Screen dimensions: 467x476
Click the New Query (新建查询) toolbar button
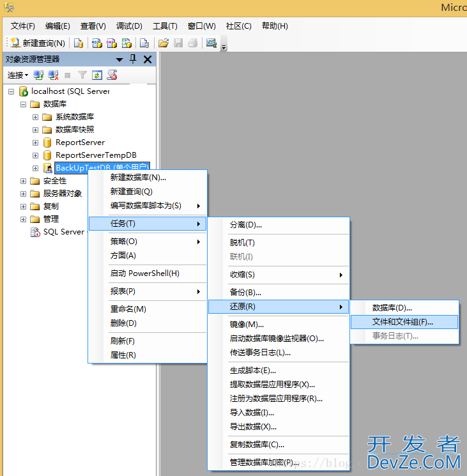[x=38, y=43]
